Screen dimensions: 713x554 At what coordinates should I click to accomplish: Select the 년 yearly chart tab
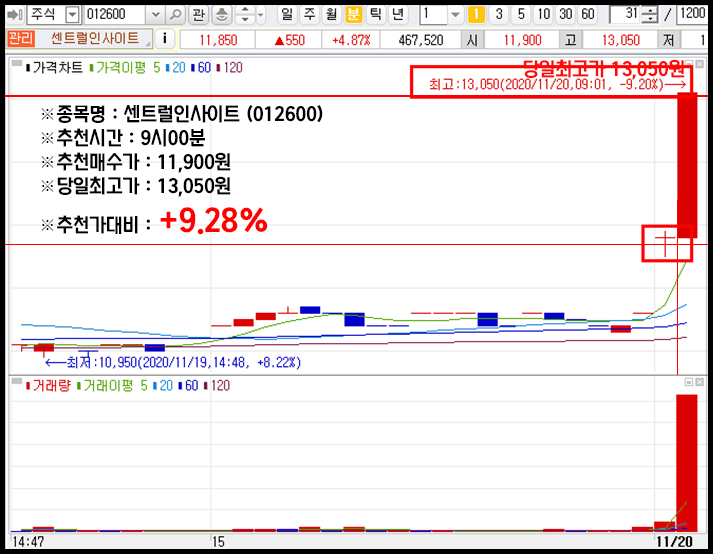(x=398, y=15)
